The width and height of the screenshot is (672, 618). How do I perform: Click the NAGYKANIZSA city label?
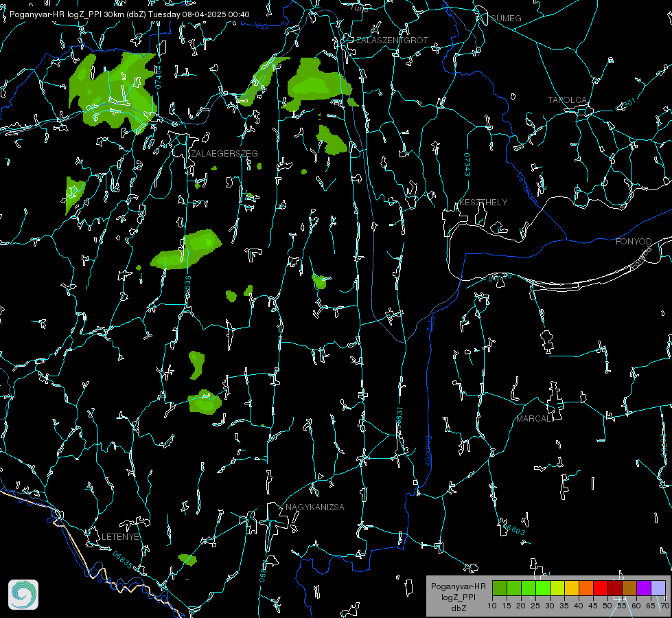[315, 507]
